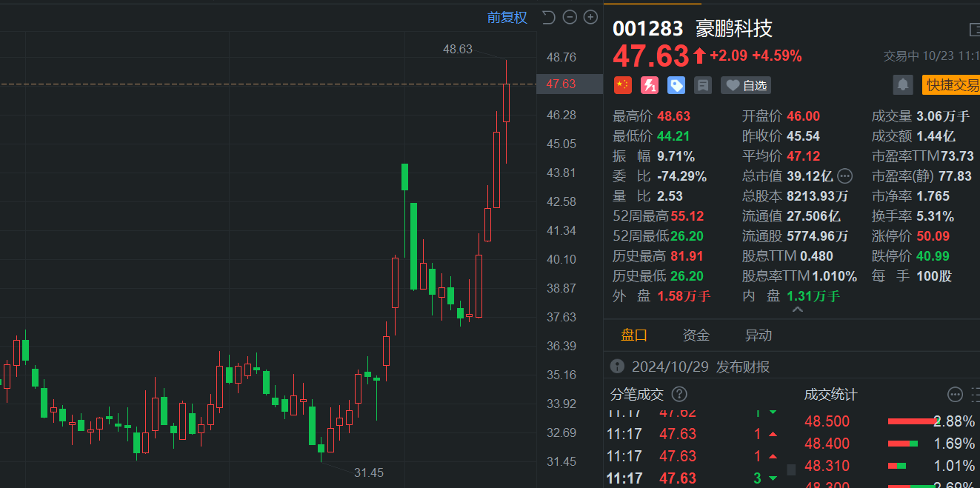Click the 总市值 value 39.12亿
The height and width of the screenshot is (488, 980).
coord(810,176)
